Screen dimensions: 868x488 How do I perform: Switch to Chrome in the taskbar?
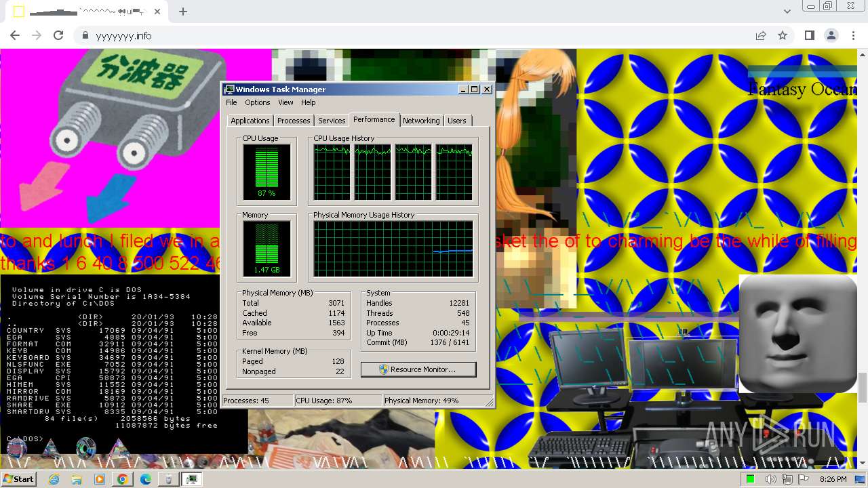point(123,479)
